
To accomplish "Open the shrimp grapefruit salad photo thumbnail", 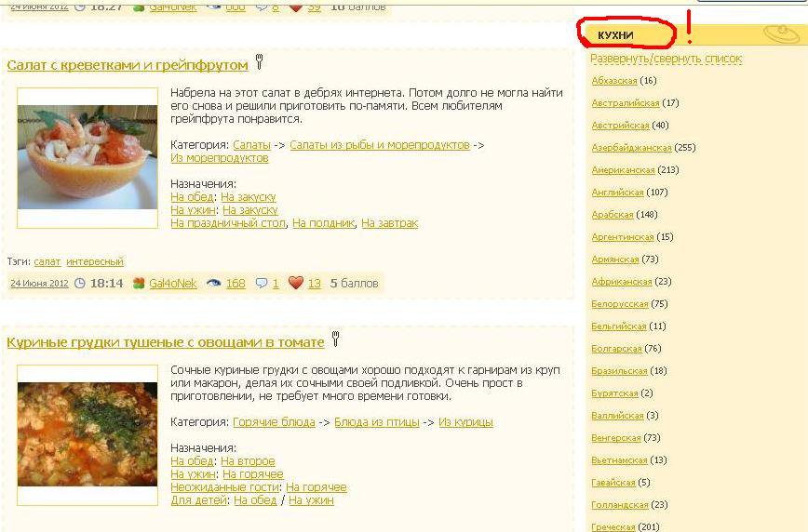I will pyautogui.click(x=88, y=157).
